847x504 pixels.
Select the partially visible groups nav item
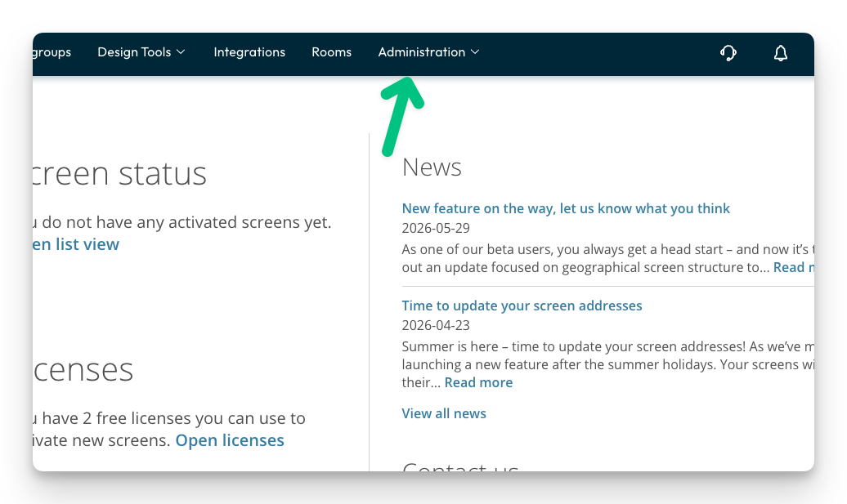pos(52,52)
